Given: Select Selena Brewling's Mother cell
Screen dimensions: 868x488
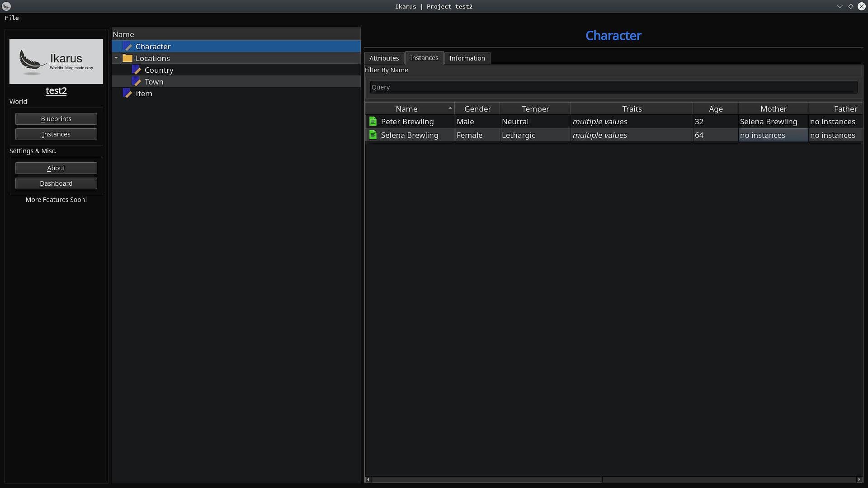Looking at the screenshot, I should pyautogui.click(x=773, y=135).
